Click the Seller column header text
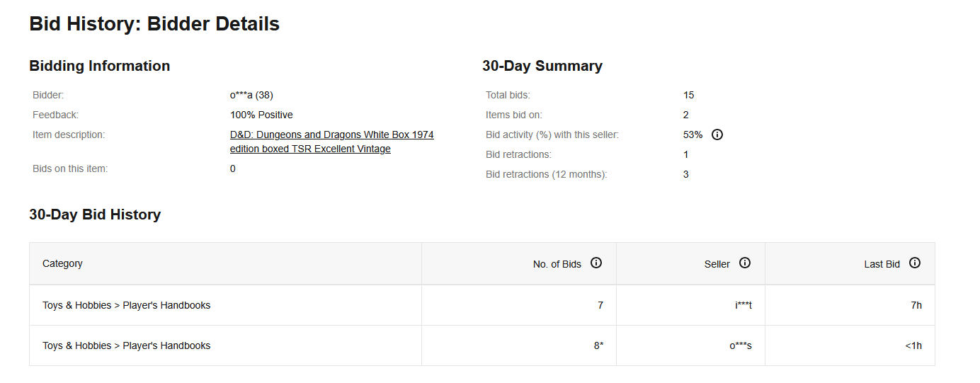980x383 pixels. pyautogui.click(x=717, y=264)
